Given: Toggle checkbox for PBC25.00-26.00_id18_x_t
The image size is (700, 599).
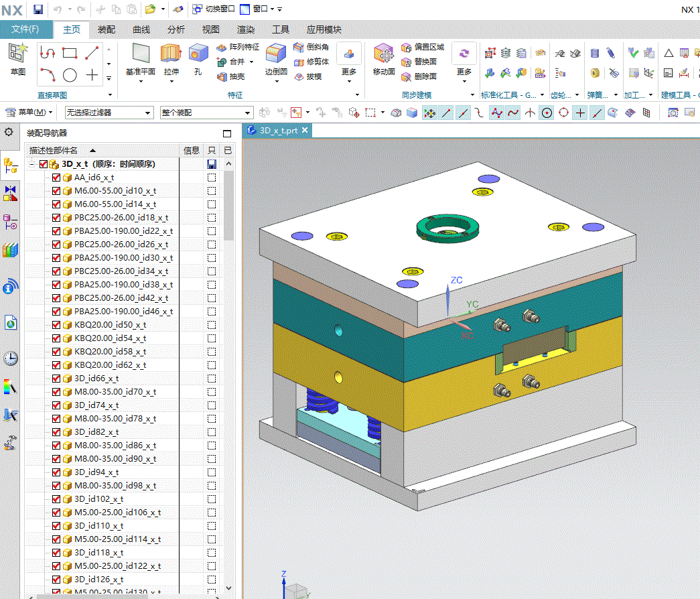Looking at the screenshot, I should 56,218.
